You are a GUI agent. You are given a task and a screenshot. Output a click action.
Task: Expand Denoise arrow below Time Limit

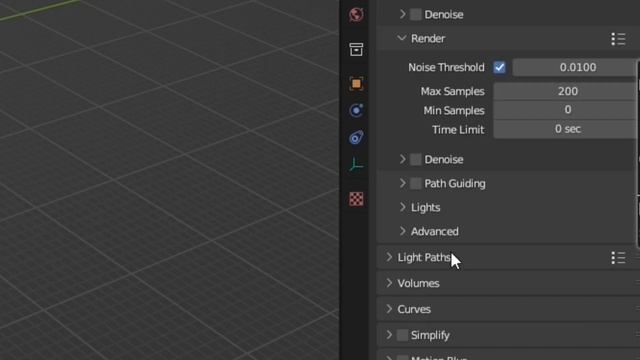click(x=402, y=159)
